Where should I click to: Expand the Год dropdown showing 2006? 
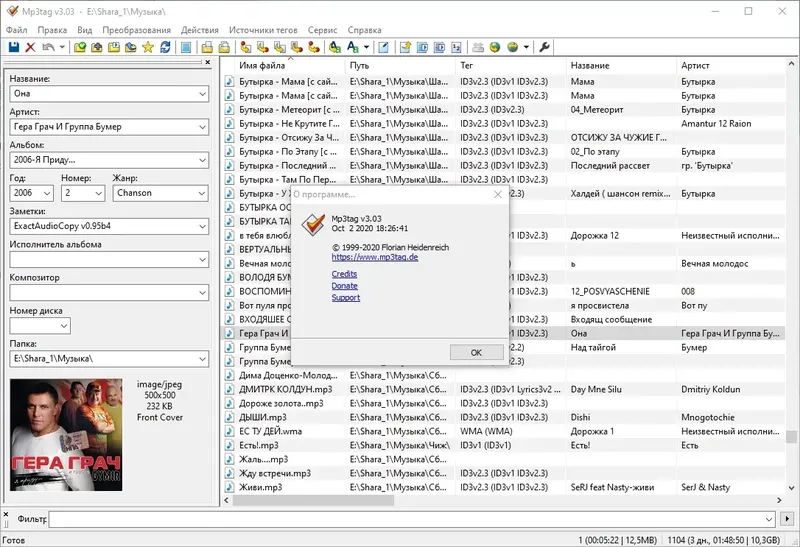(x=47, y=193)
